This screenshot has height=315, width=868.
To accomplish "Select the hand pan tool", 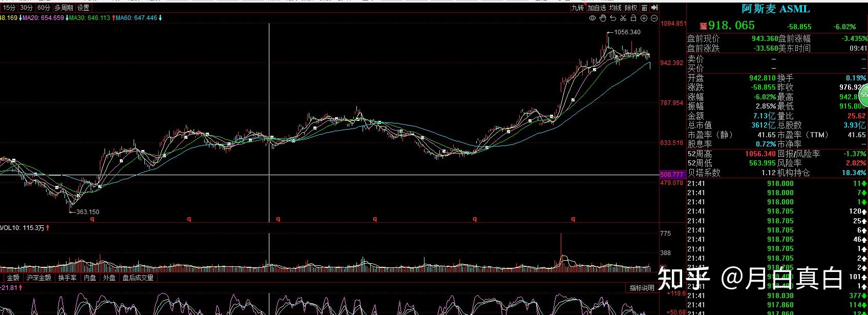I will click(603, 18).
